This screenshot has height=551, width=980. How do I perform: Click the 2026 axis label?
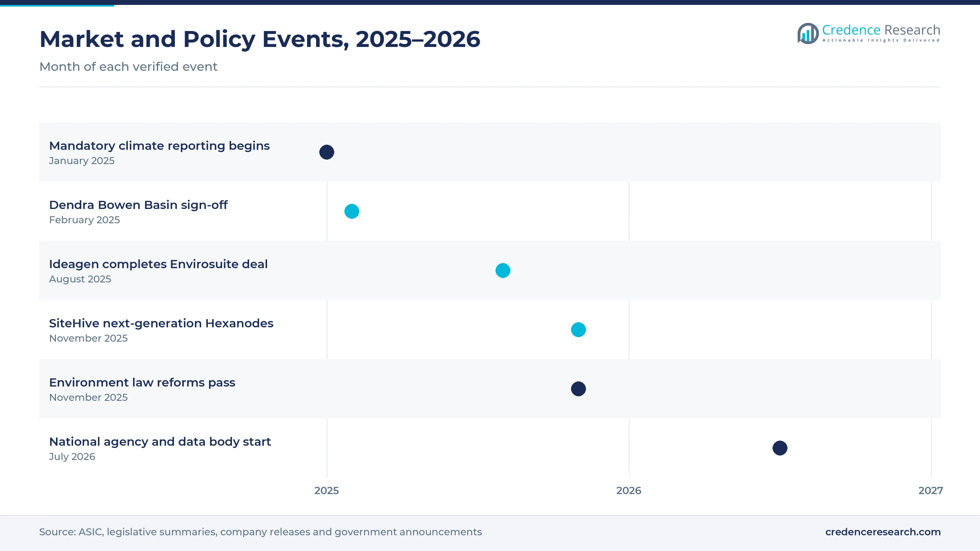pyautogui.click(x=629, y=491)
